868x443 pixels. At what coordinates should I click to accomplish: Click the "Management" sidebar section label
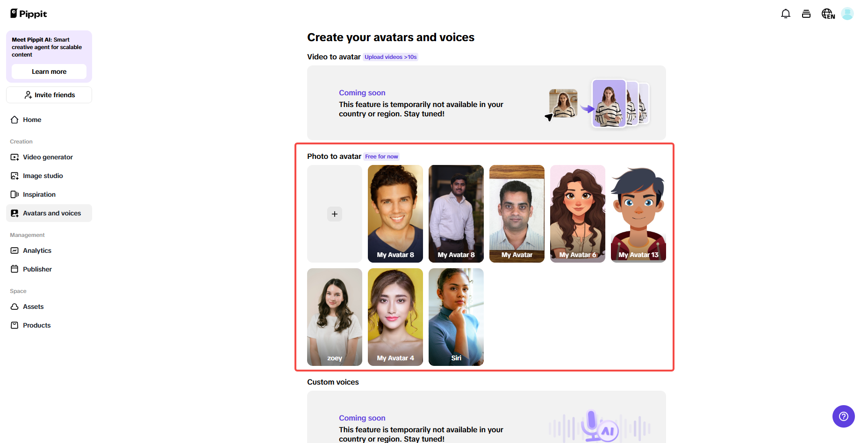27,235
